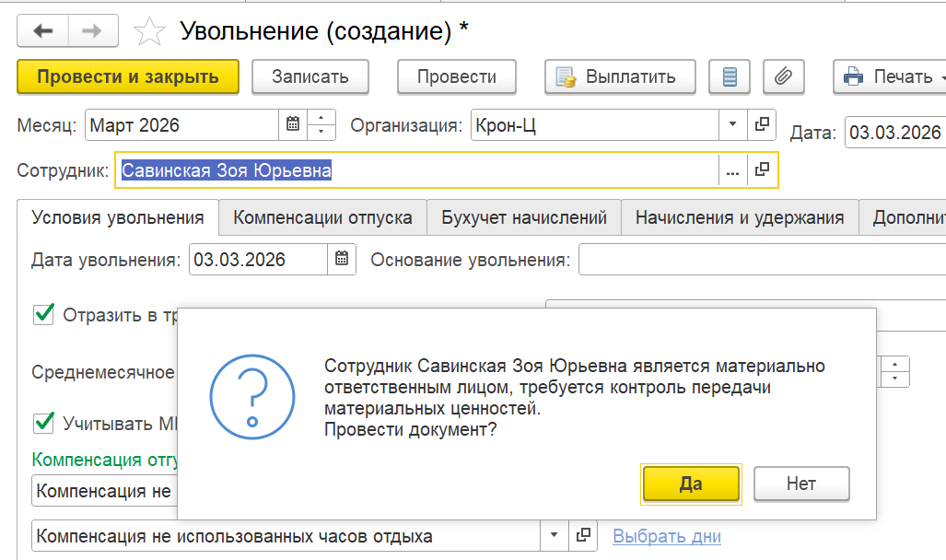Click the back navigation arrow
The height and width of the screenshot is (560, 946).
pos(43,31)
